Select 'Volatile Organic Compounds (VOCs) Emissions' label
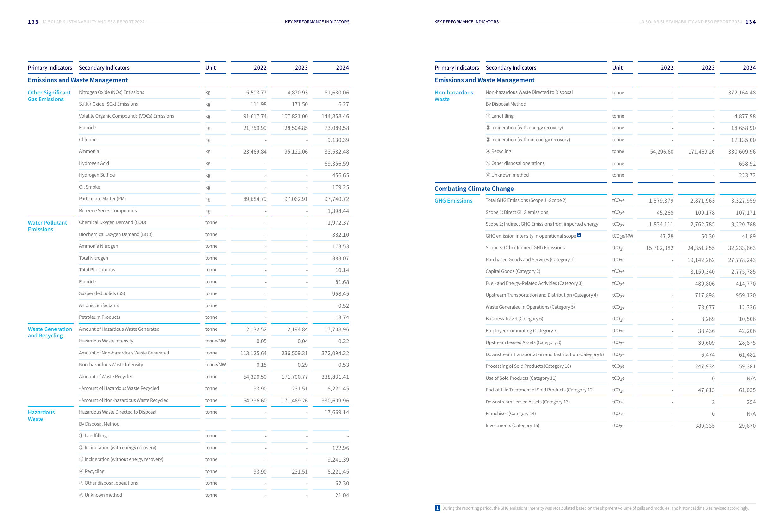The width and height of the screenshot is (784, 532). coord(126,116)
